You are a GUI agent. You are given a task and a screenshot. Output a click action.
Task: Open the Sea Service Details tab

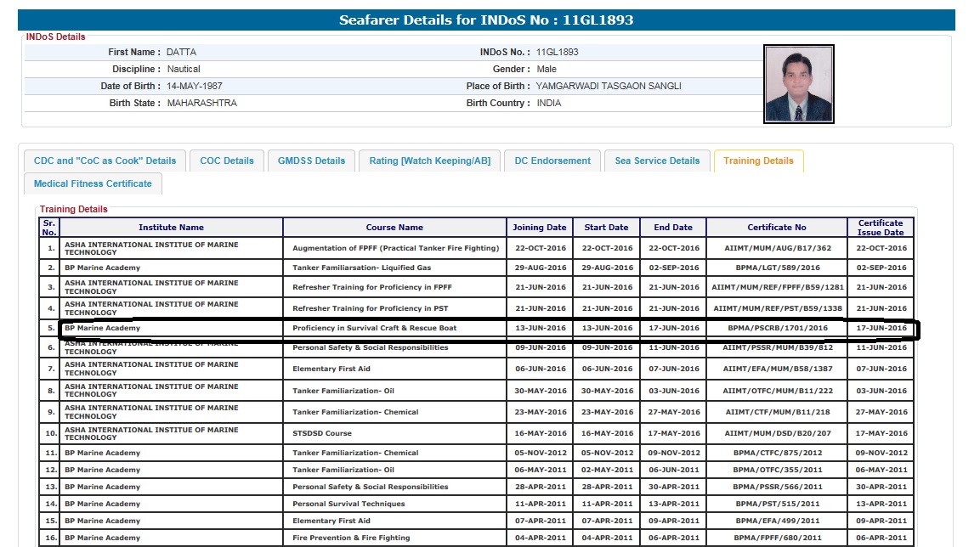[x=657, y=161]
